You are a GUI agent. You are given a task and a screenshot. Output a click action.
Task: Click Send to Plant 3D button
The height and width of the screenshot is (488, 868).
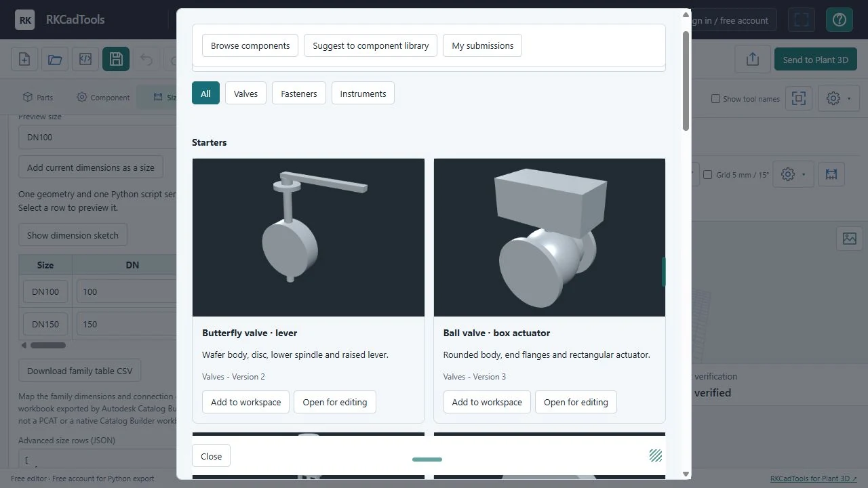(816, 59)
